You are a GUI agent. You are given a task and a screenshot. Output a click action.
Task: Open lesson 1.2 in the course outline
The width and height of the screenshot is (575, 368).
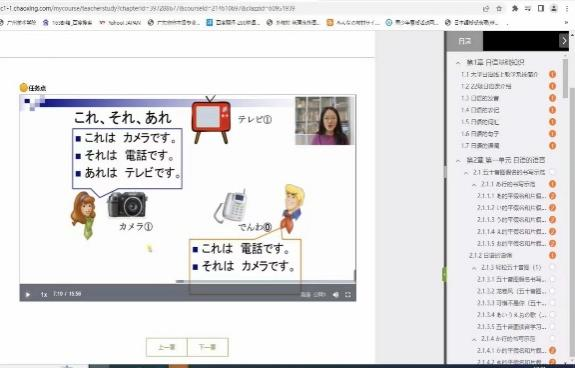coord(486,87)
